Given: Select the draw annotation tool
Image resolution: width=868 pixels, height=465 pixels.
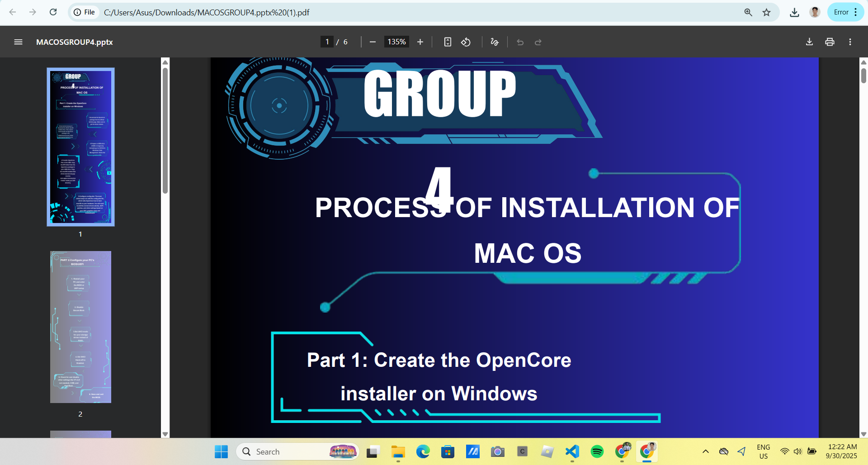Looking at the screenshot, I should pos(495,42).
